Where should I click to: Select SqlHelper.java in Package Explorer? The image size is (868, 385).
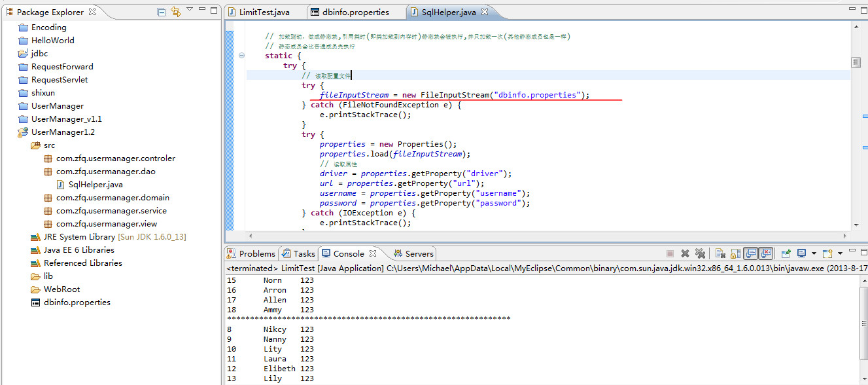click(95, 185)
